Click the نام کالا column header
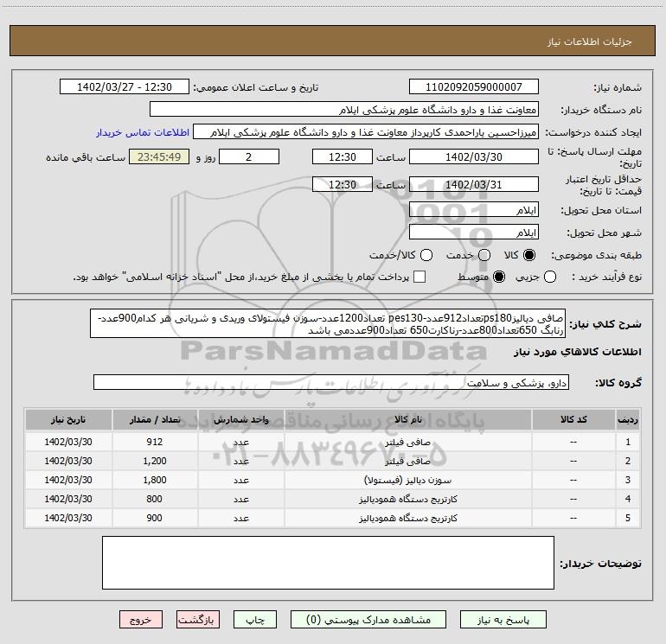666x644 pixels. point(408,419)
